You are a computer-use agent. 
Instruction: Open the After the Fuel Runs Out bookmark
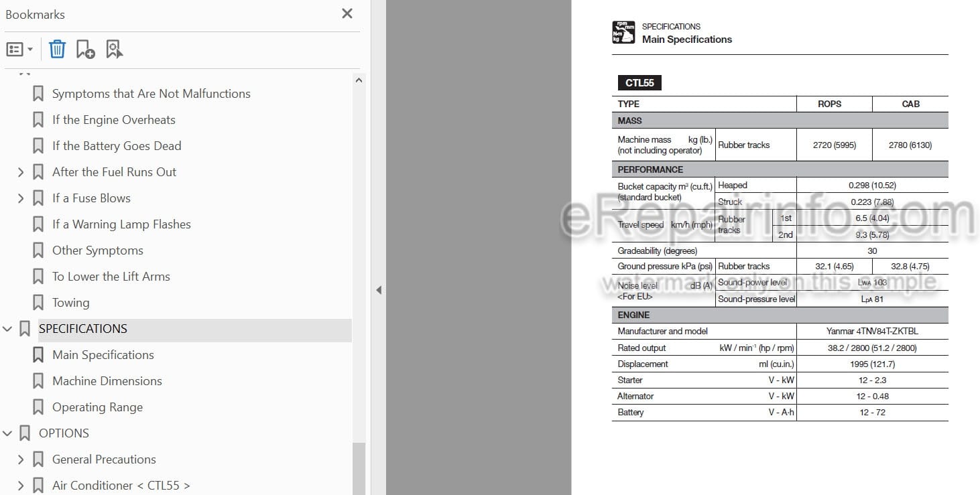115,172
